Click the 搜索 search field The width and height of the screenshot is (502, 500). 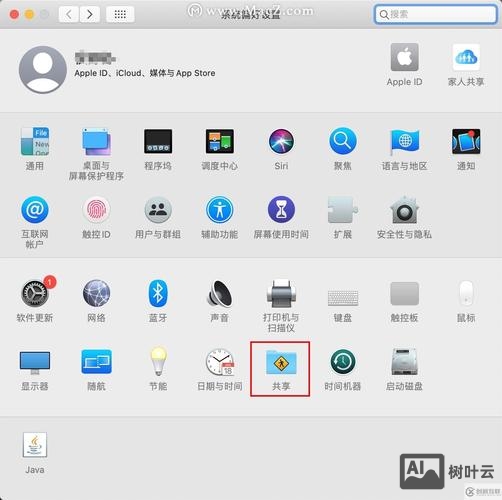tap(436, 14)
